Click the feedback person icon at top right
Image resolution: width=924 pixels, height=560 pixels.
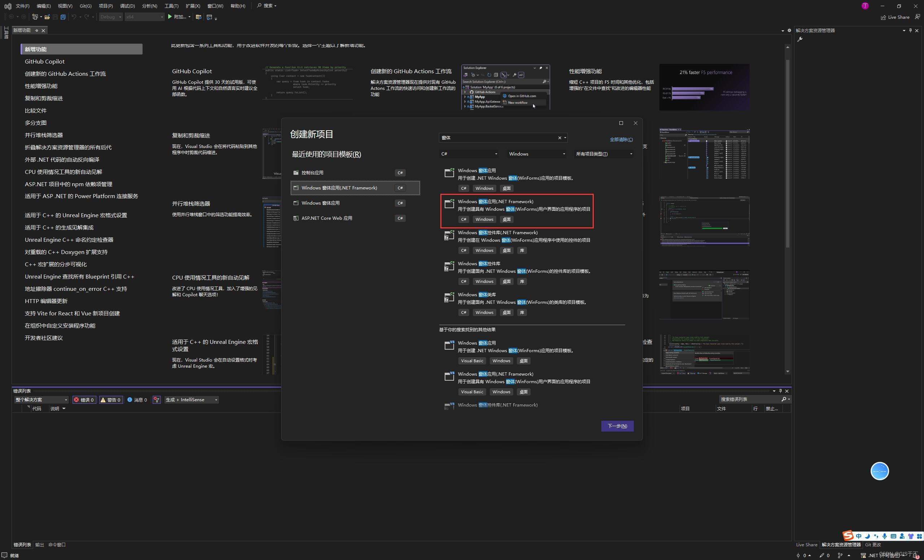pyautogui.click(x=917, y=17)
